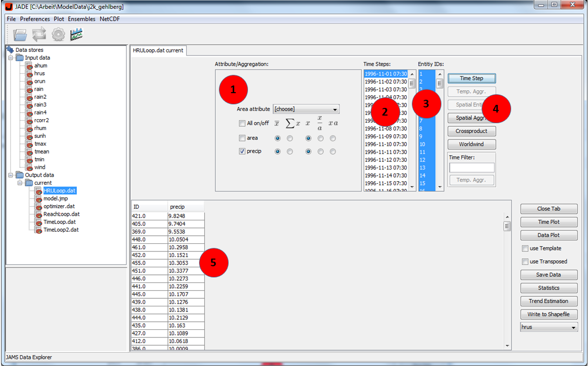588x366 pixels.
Task: Select the wind data store icon
Action: point(30,167)
